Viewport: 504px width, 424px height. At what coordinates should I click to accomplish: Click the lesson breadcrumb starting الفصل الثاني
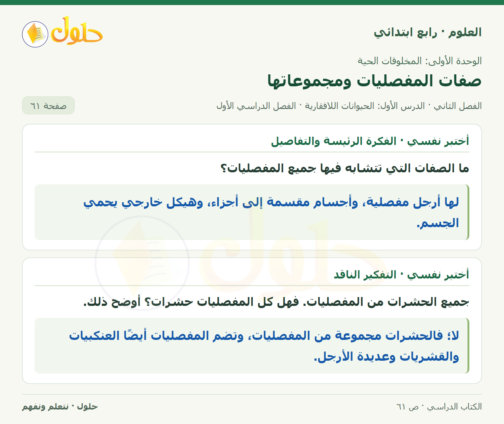(x=349, y=106)
